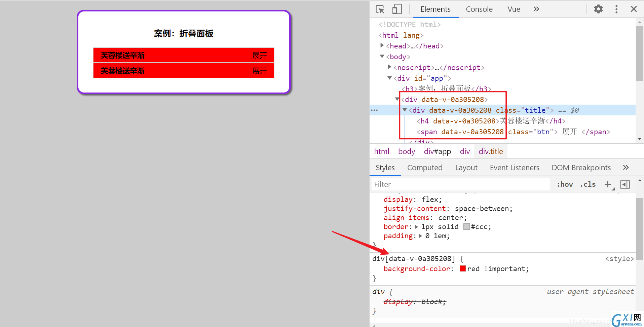644x327 pixels.
Task: Open the ellipsis actions for selected node
Action: [x=374, y=110]
